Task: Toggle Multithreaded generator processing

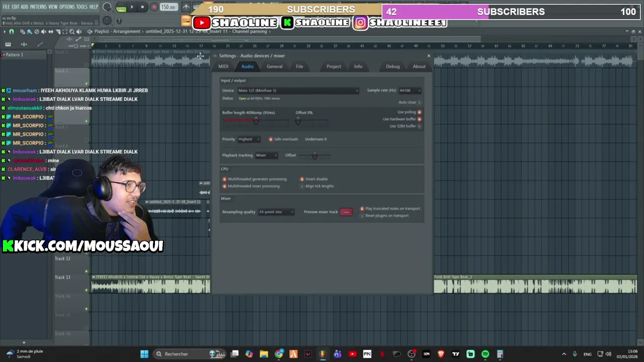Action: point(224,179)
